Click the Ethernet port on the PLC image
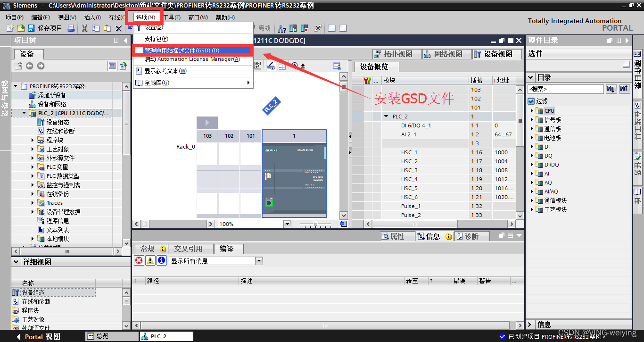Image resolution: width=644 pixels, height=342 pixels. (x=269, y=203)
